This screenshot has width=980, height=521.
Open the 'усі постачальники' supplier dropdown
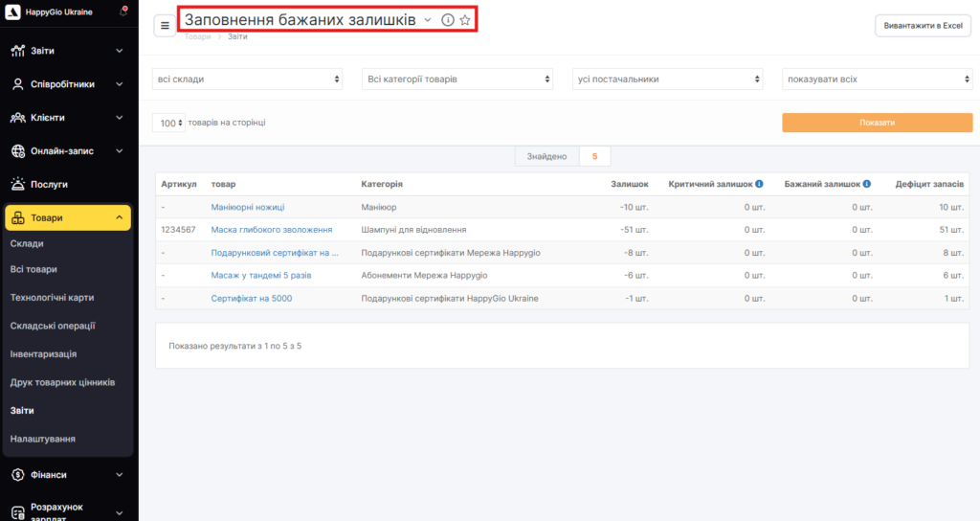pos(668,79)
